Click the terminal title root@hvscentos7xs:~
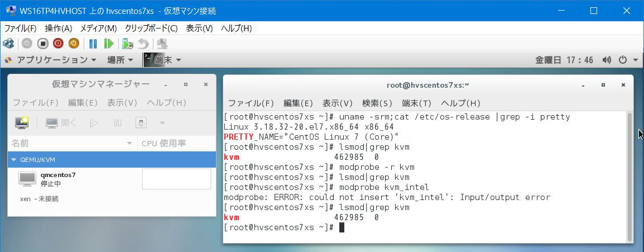Image resolution: width=644 pixels, height=252 pixels. [x=428, y=85]
